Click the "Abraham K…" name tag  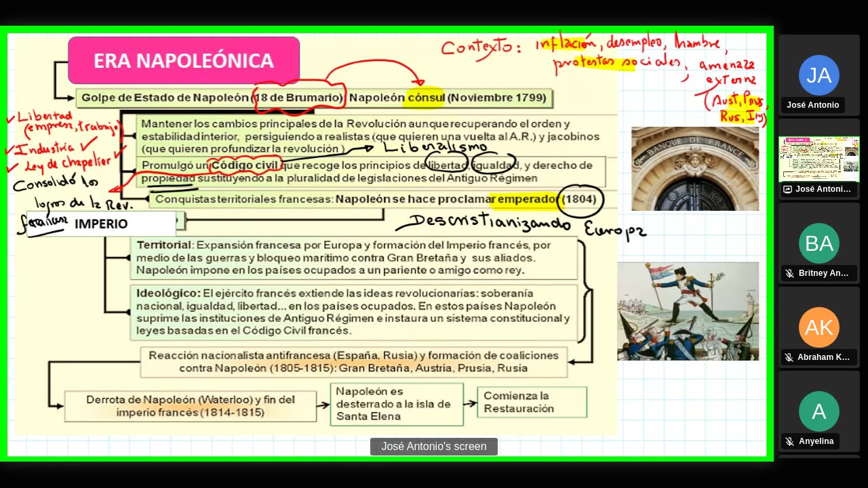[818, 357]
